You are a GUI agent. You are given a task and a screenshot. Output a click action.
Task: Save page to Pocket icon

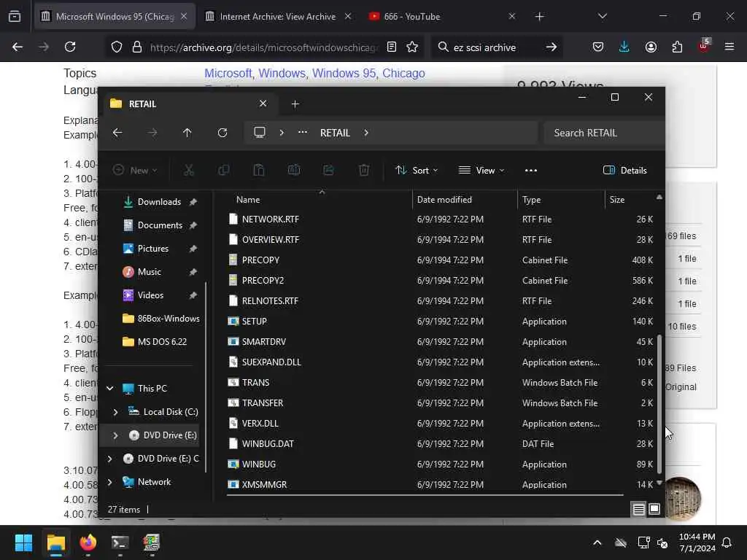(x=598, y=47)
